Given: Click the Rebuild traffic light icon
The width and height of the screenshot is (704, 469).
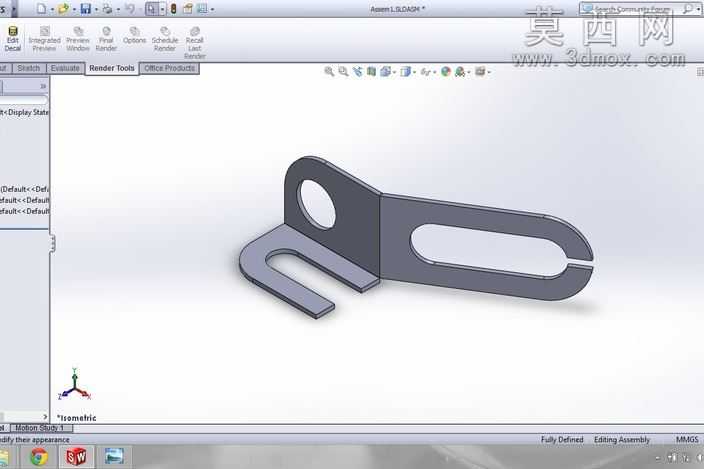Looking at the screenshot, I should point(173,9).
